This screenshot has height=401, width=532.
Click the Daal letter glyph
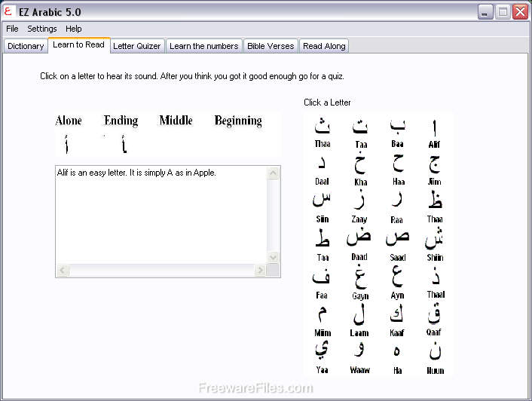(x=322, y=163)
